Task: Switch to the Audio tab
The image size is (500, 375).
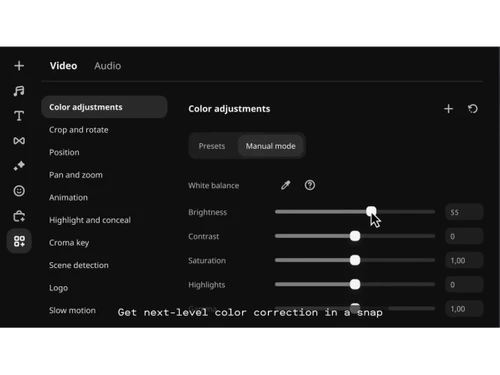Action: click(x=107, y=66)
